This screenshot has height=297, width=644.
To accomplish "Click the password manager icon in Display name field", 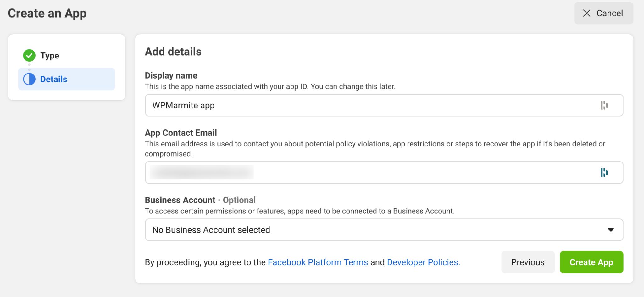I will pyautogui.click(x=604, y=105).
